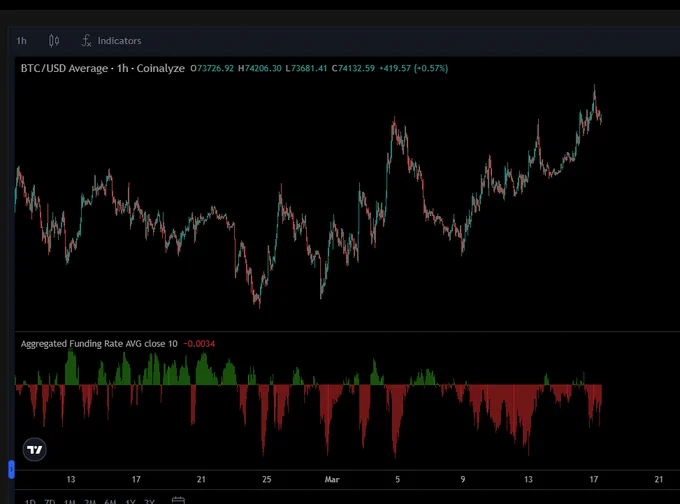Select the Aggregated Funding Rate indicator label
The height and width of the screenshot is (504, 680).
coord(99,344)
